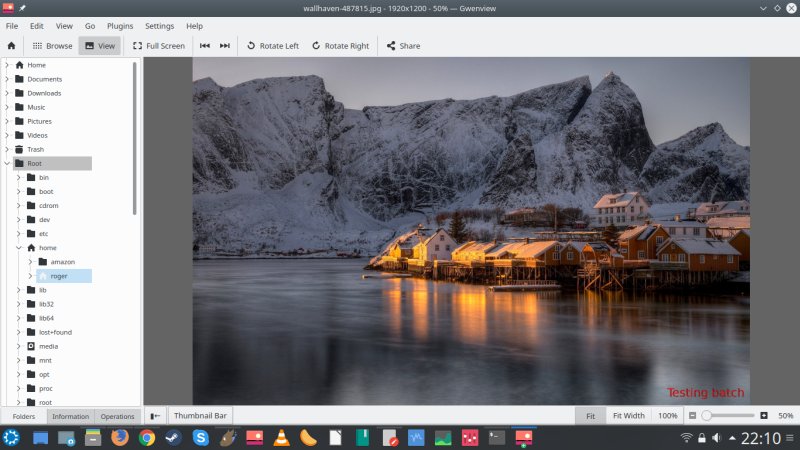Go to previous image with skip-back icon
This screenshot has width=800, height=450.
point(205,45)
